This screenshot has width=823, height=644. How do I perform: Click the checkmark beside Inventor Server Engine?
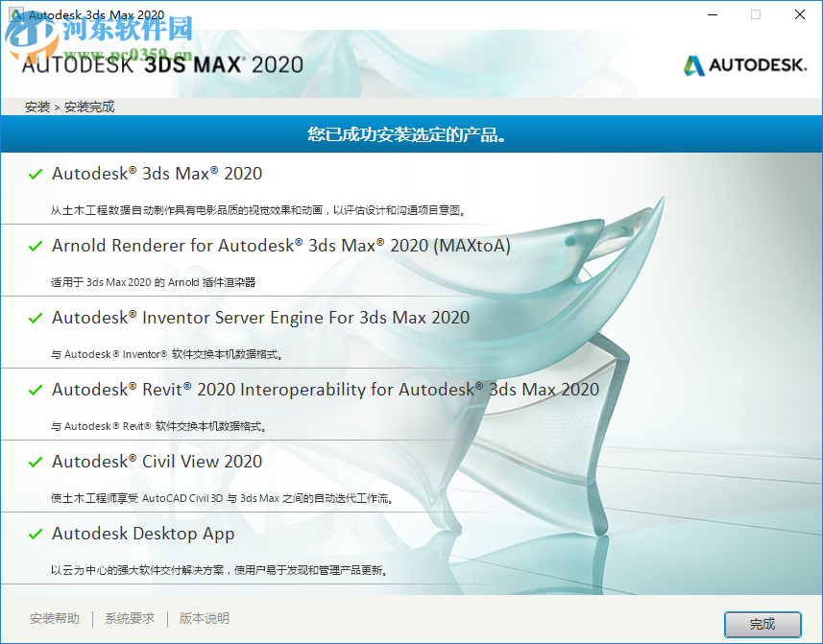tap(36, 318)
